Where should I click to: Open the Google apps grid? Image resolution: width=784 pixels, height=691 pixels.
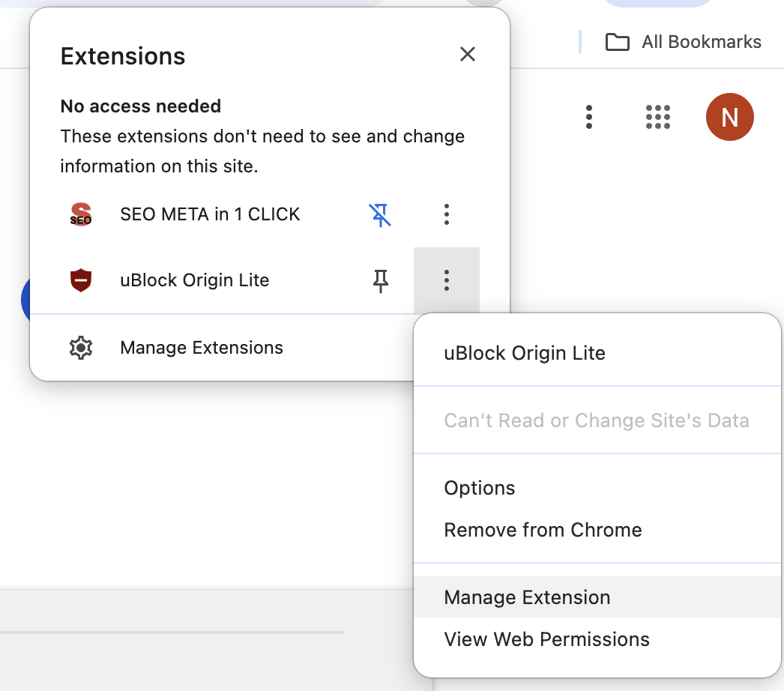[x=657, y=117]
